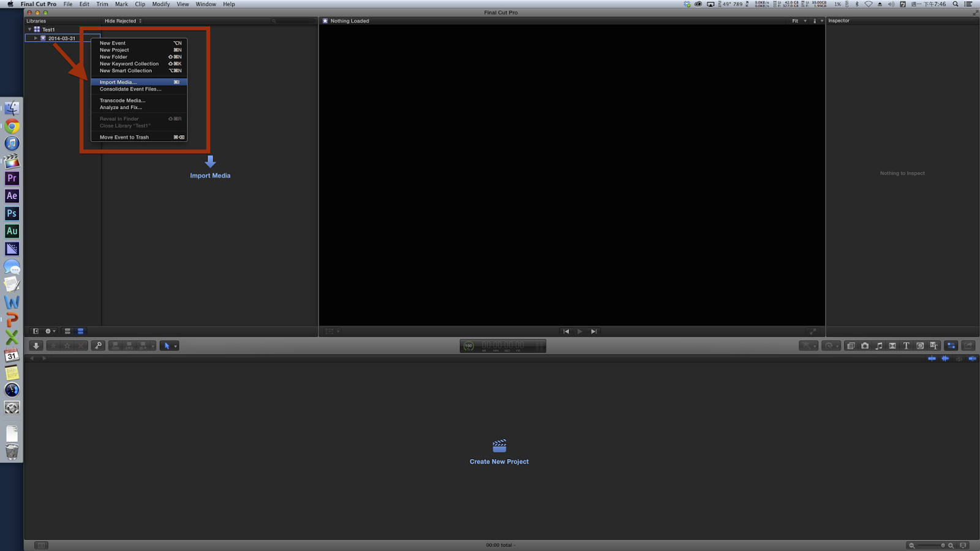Click the Connect clip to primary storyline button
This screenshot has width=980, height=551.
115,346
